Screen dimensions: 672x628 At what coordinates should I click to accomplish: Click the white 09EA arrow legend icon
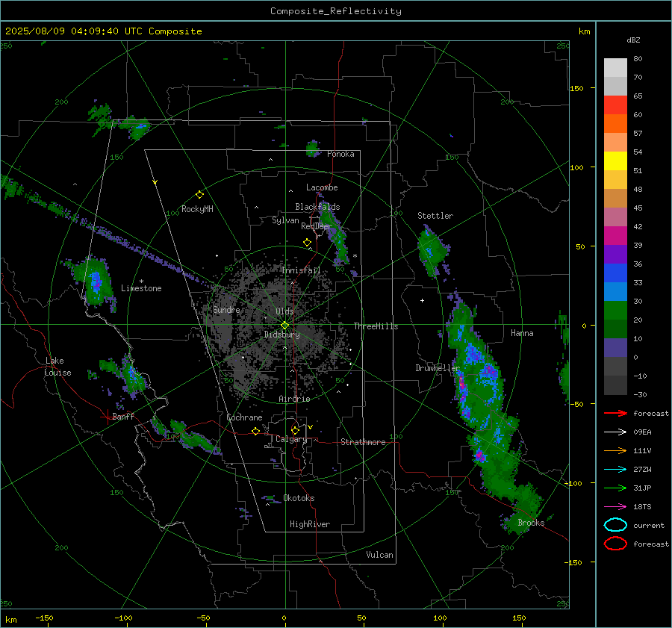tap(615, 432)
